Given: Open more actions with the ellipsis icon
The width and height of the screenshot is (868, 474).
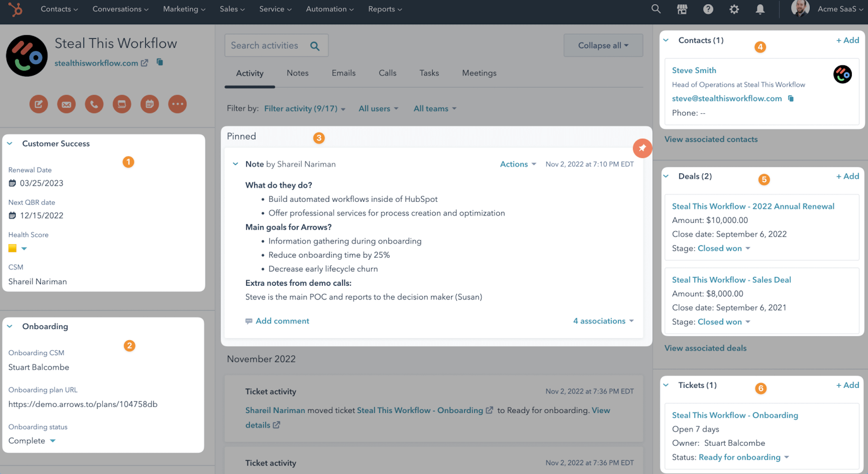Looking at the screenshot, I should (x=178, y=104).
